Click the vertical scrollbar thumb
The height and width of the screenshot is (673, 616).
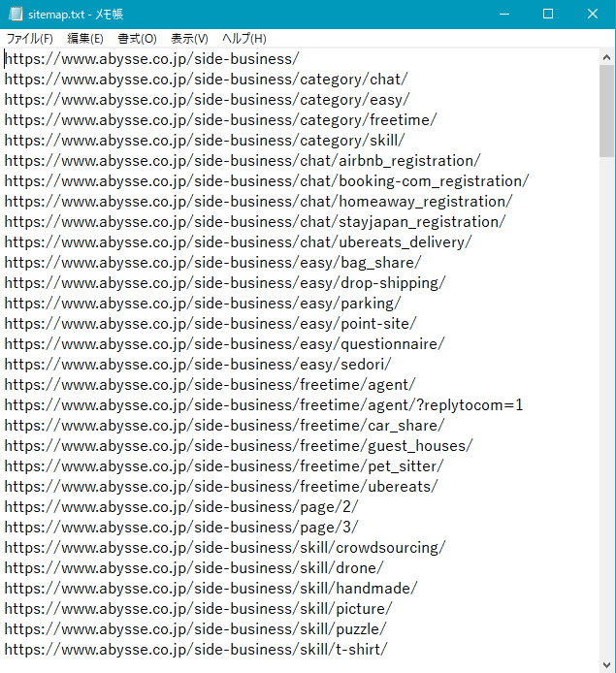606,112
